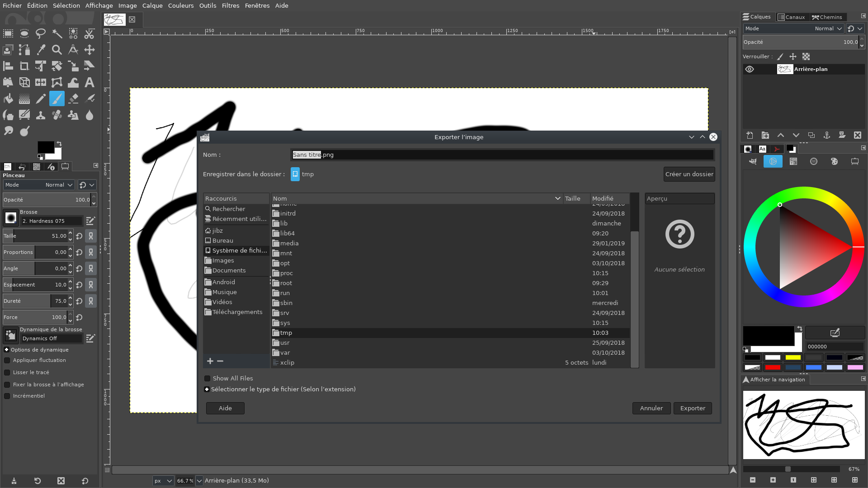Toggle lock position icon in Verrouiller
The height and width of the screenshot is (488, 868).
[x=793, y=56]
